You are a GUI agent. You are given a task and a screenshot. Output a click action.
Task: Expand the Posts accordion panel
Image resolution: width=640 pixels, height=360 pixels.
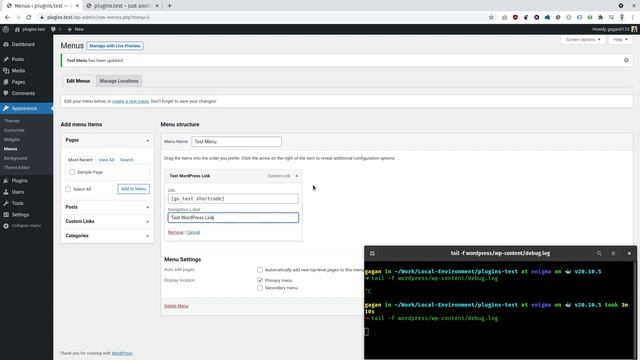pos(107,207)
